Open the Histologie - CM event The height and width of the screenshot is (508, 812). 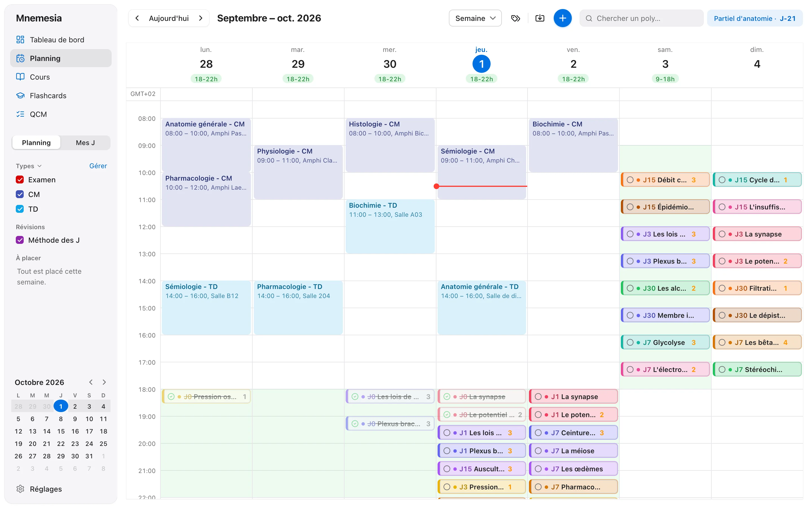(390, 145)
